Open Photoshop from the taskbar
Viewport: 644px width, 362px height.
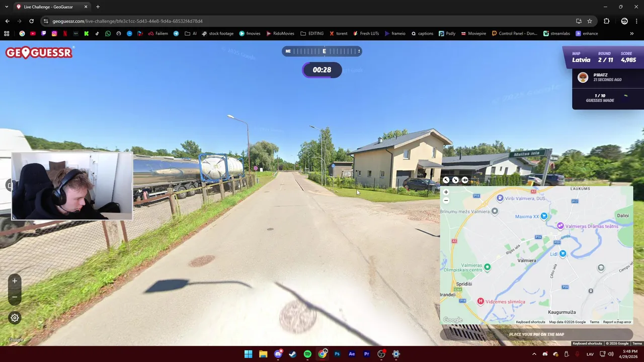pos(337,354)
